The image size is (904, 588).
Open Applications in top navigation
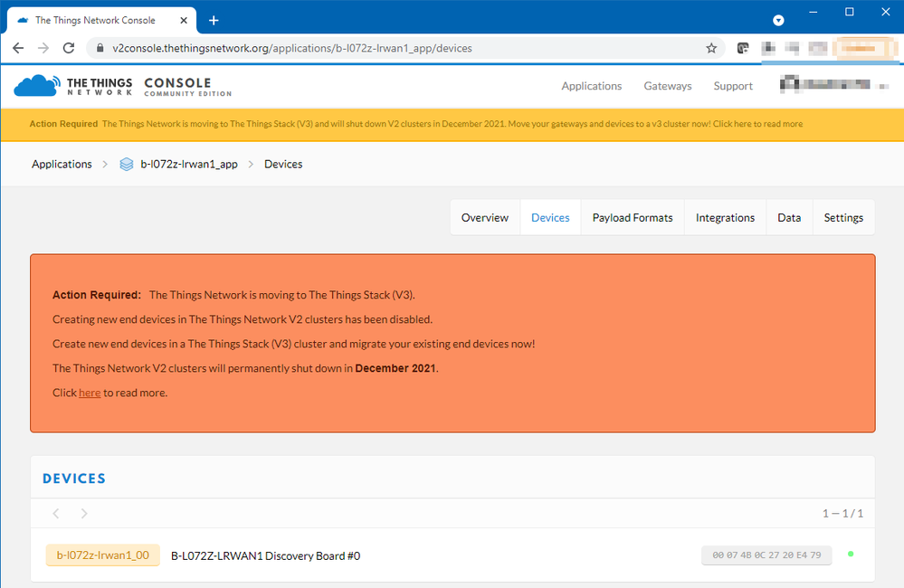point(592,86)
